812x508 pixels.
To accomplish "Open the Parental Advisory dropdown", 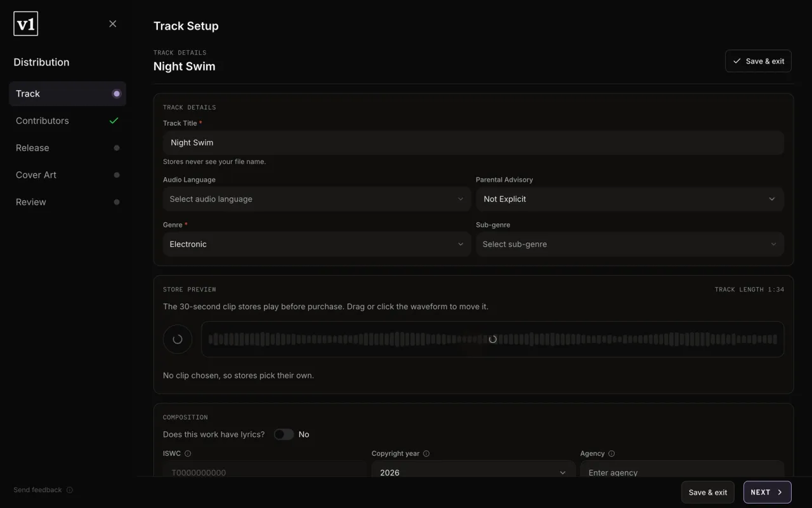I will coord(630,199).
